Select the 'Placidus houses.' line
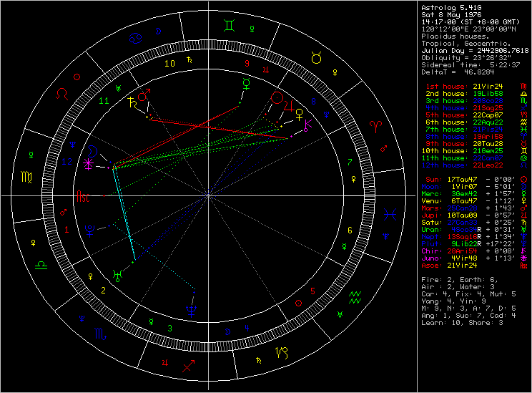Screen dimensions: 532x393 [455, 36]
